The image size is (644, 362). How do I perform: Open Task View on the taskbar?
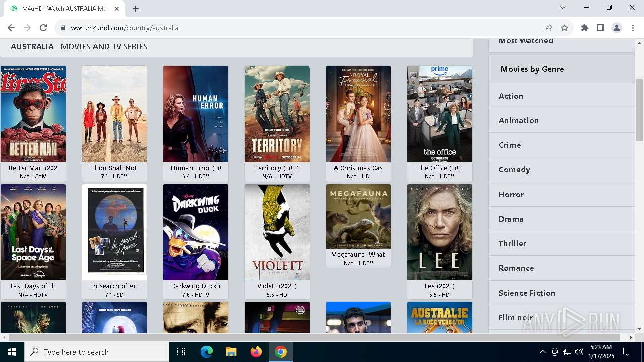click(x=181, y=352)
